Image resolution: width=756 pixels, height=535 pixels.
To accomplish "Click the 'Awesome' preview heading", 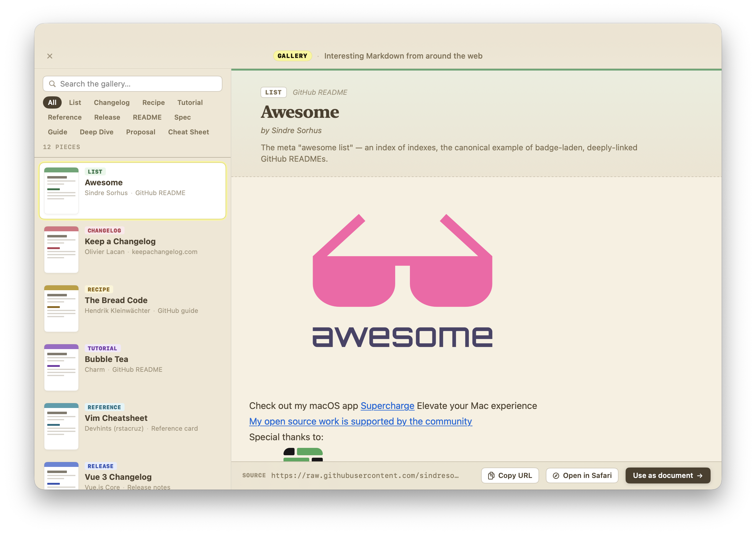I will coord(300,112).
